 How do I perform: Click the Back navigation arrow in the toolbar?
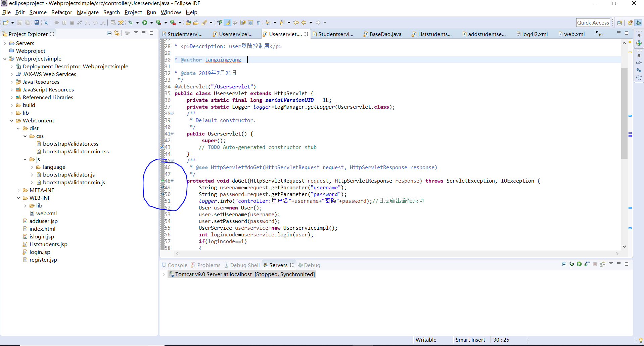[x=304, y=23]
